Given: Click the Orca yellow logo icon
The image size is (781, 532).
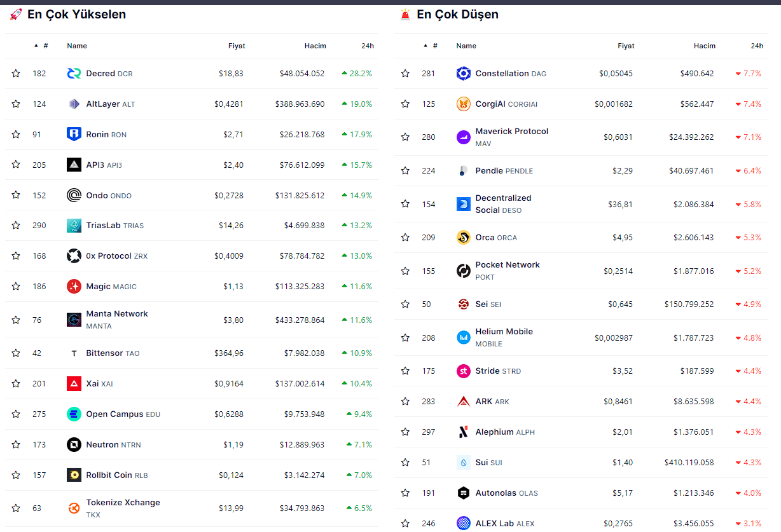Looking at the screenshot, I should click(464, 237).
